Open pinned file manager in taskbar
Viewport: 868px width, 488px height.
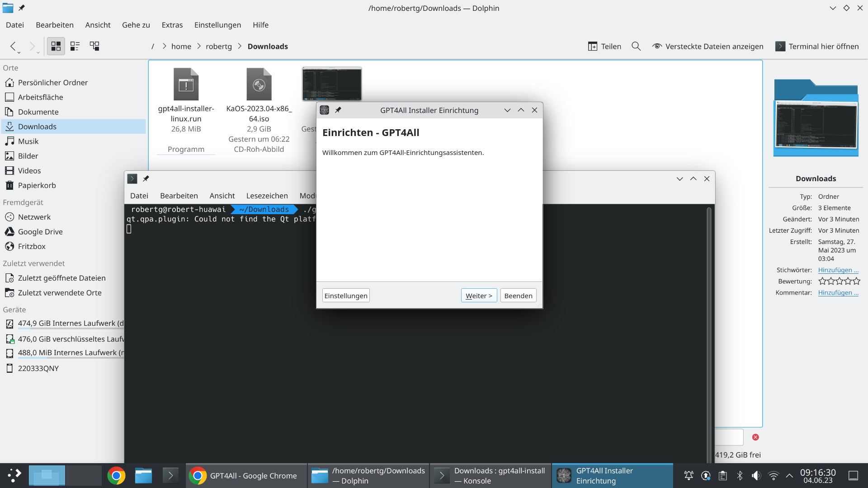coord(143,475)
